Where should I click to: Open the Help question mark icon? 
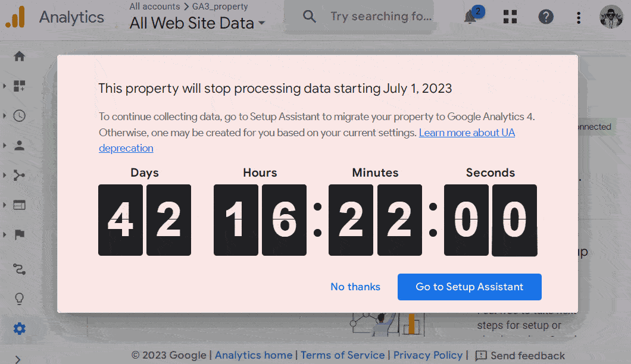pos(546,17)
